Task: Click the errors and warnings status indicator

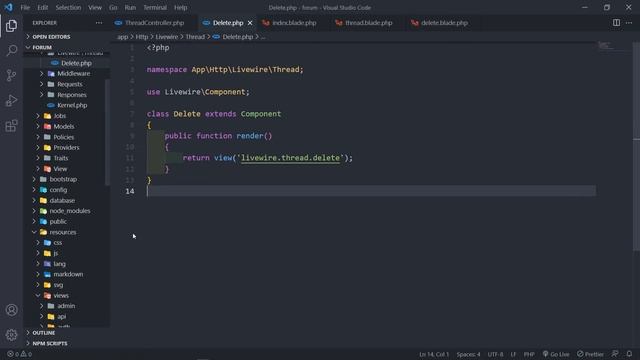Action: 19,354
